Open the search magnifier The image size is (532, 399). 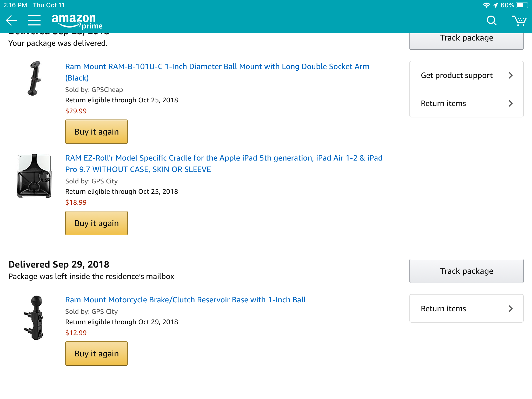pyautogui.click(x=491, y=20)
